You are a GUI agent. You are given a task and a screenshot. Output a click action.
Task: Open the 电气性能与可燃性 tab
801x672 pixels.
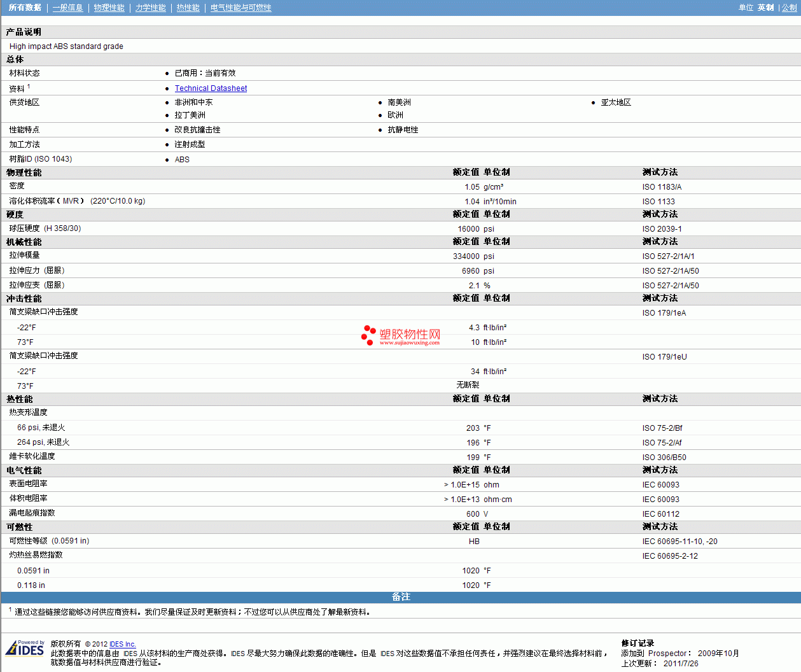pyautogui.click(x=240, y=8)
